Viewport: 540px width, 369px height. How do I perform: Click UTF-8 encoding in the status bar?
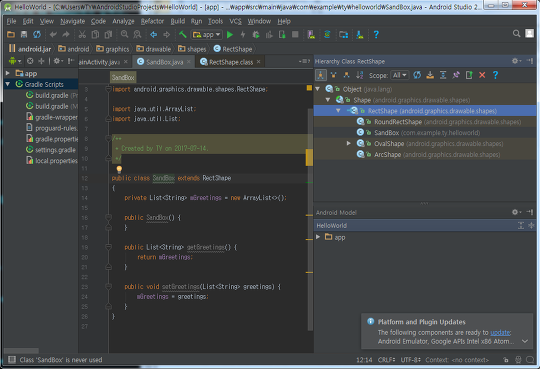410,360
